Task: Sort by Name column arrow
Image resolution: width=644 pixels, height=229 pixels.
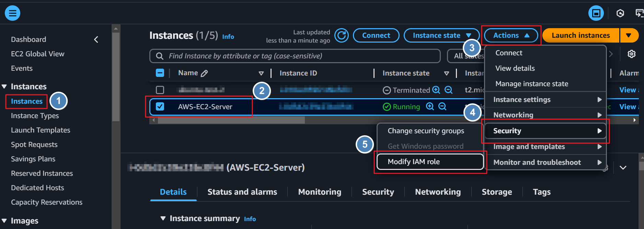Action: [x=261, y=73]
